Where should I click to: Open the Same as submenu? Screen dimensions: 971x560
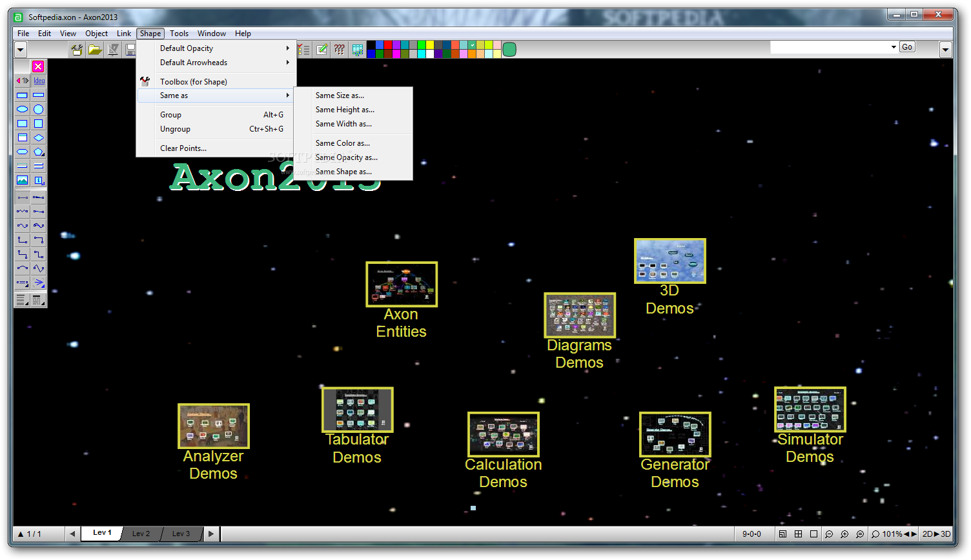(x=216, y=95)
